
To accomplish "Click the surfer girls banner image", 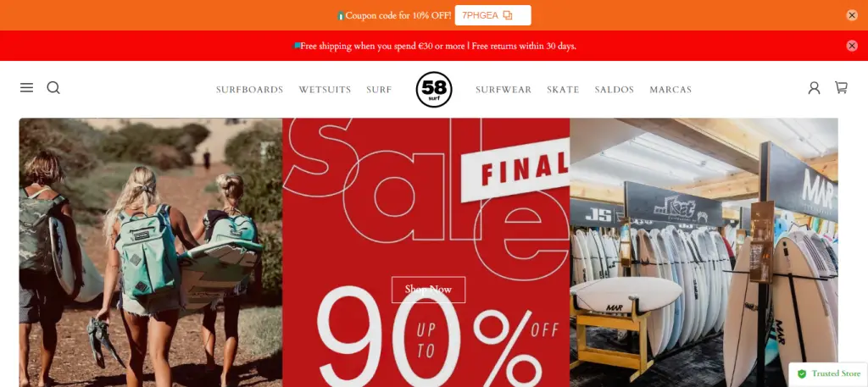I will [151, 252].
